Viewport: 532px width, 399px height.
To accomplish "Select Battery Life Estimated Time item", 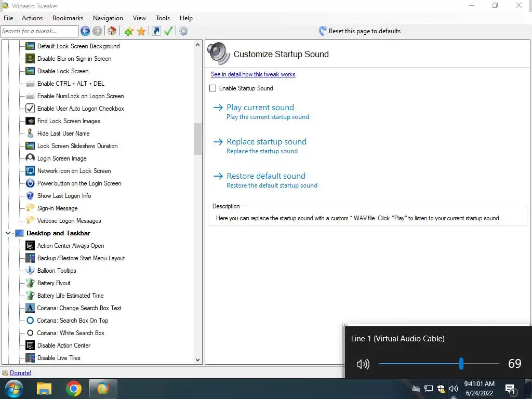I will click(70, 296).
